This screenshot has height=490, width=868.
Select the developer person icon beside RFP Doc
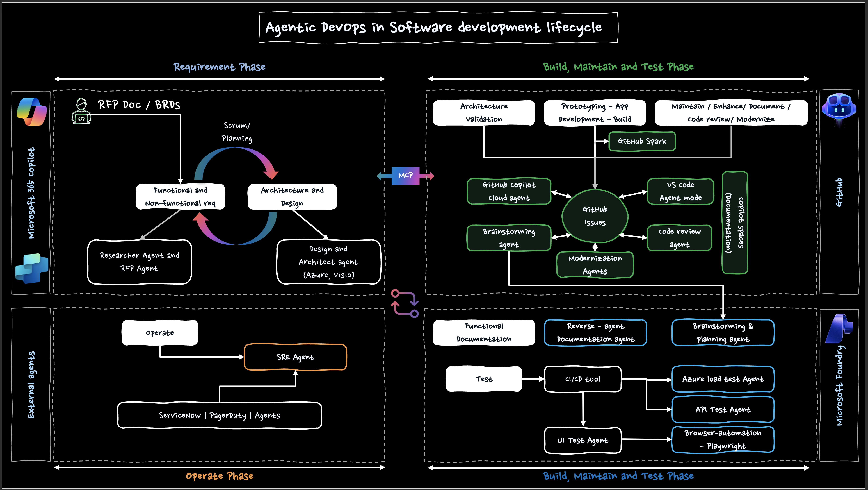81,111
